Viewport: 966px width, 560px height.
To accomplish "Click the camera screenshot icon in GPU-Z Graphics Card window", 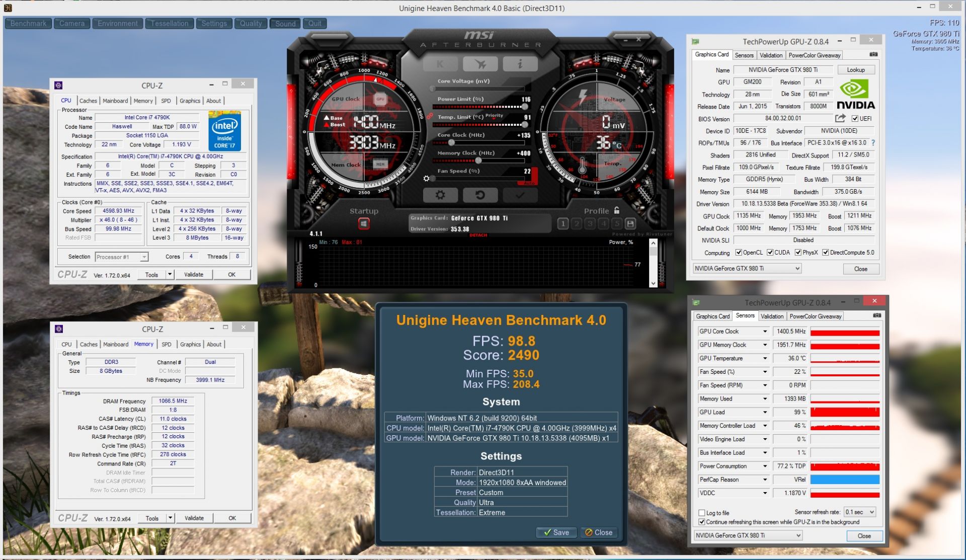I will [x=873, y=54].
